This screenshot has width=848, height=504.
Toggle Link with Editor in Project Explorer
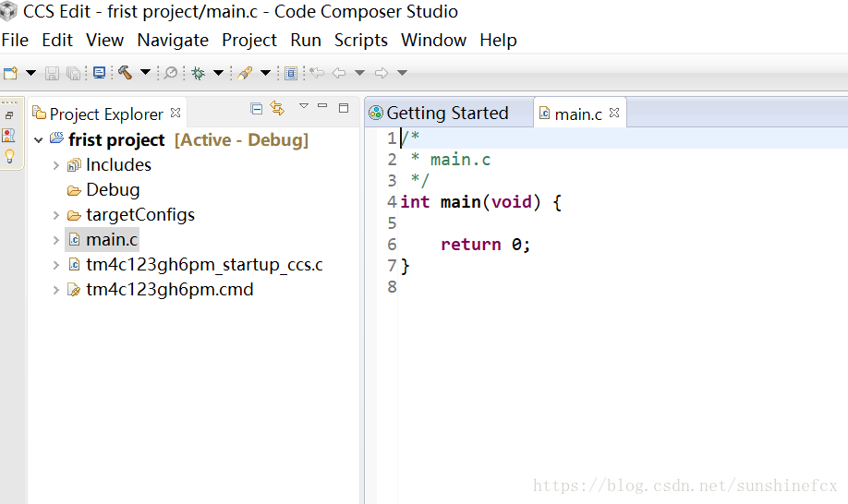(x=277, y=108)
